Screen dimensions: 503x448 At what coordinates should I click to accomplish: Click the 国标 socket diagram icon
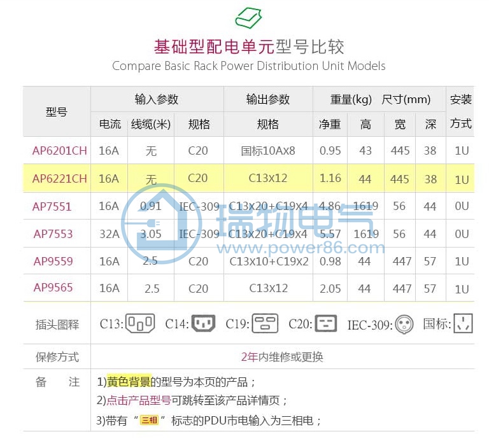pyautogui.click(x=464, y=323)
